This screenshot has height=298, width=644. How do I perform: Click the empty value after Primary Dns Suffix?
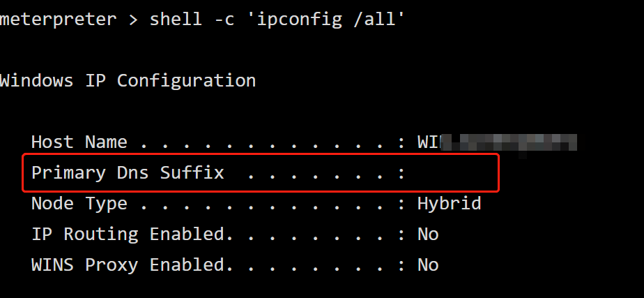click(452, 173)
